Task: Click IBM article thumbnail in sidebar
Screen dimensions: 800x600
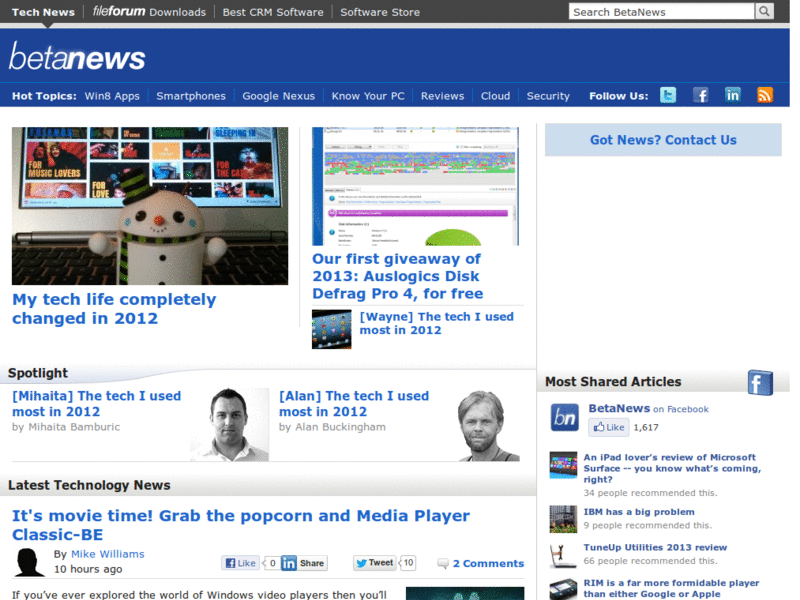Action: tap(563, 519)
